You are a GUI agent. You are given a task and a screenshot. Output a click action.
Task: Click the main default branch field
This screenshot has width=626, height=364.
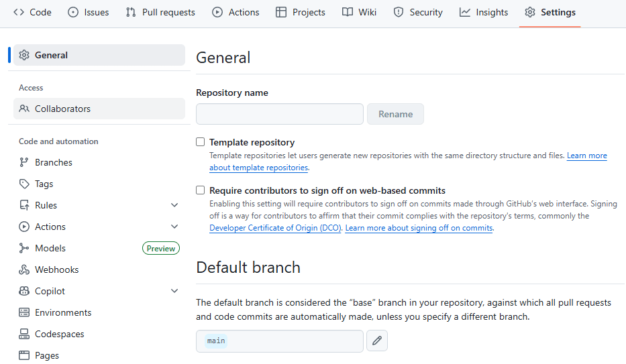[280, 341]
